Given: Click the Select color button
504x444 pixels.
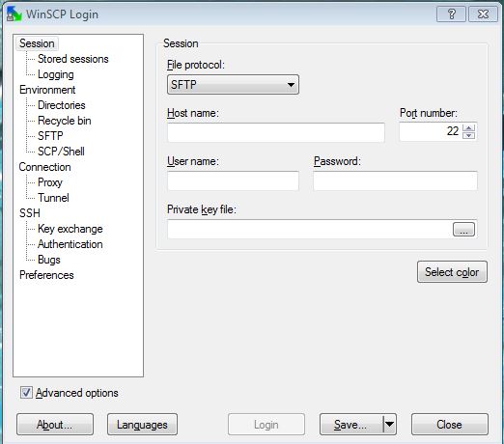Looking at the screenshot, I should pyautogui.click(x=452, y=272).
